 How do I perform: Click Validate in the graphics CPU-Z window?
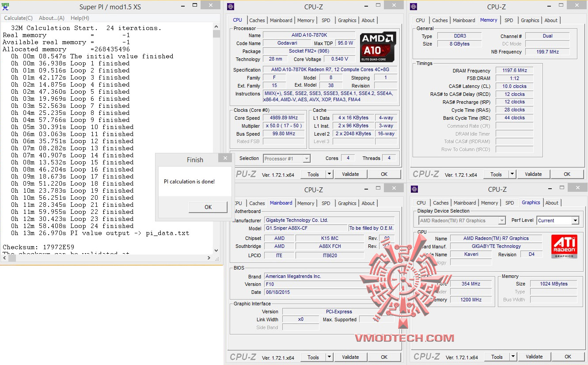coord(534,357)
